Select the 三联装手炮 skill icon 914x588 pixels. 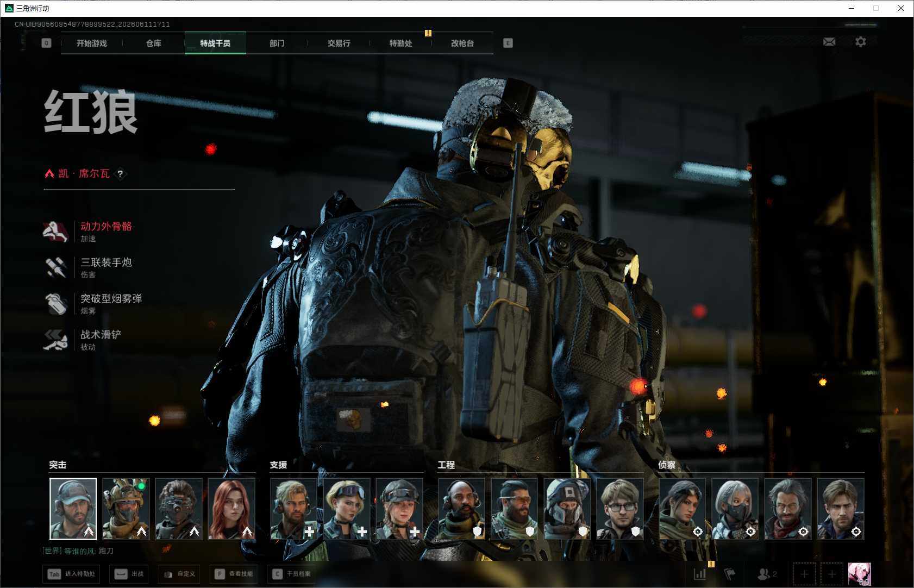[x=55, y=268]
